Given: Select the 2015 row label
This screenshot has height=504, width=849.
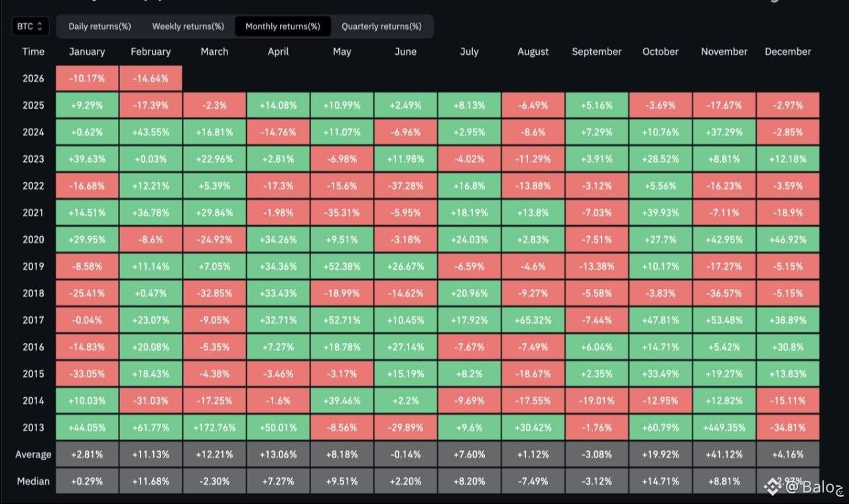Looking at the screenshot, I should [x=33, y=374].
